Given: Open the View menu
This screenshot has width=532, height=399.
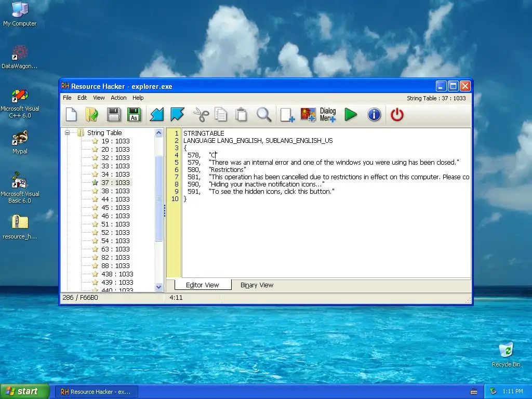Looking at the screenshot, I should tap(99, 98).
